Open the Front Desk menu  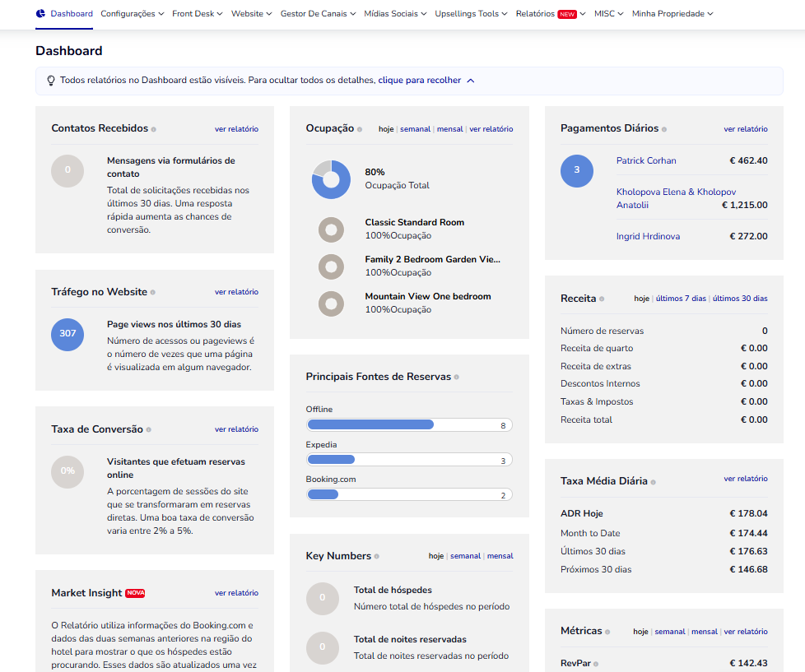pos(198,14)
